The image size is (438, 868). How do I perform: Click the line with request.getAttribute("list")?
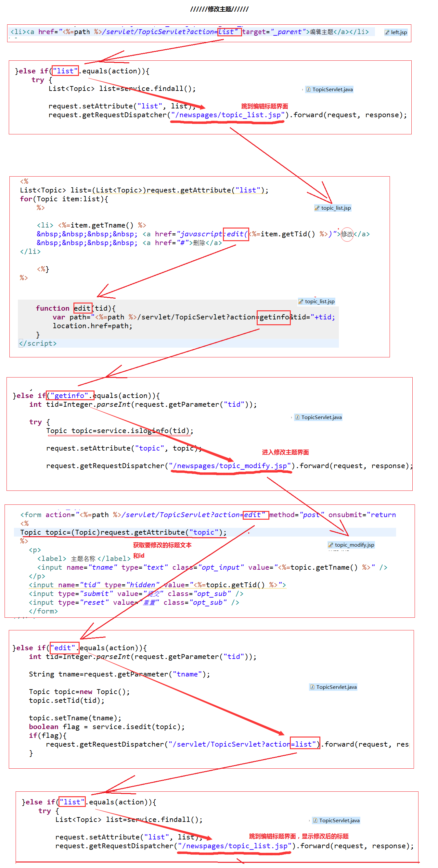[x=144, y=190]
